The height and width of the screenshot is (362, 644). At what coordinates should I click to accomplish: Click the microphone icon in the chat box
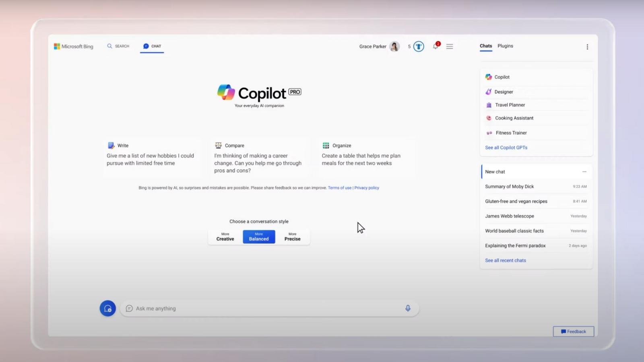408,308
